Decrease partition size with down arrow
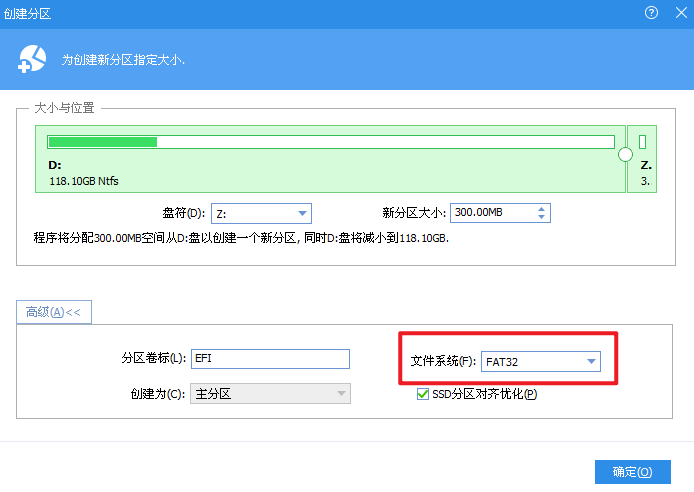 pyautogui.click(x=541, y=217)
